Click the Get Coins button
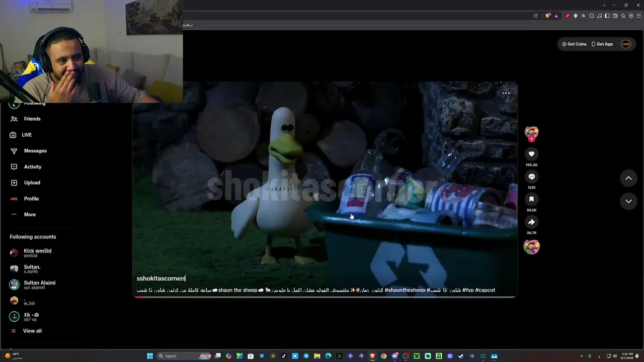 pyautogui.click(x=574, y=44)
